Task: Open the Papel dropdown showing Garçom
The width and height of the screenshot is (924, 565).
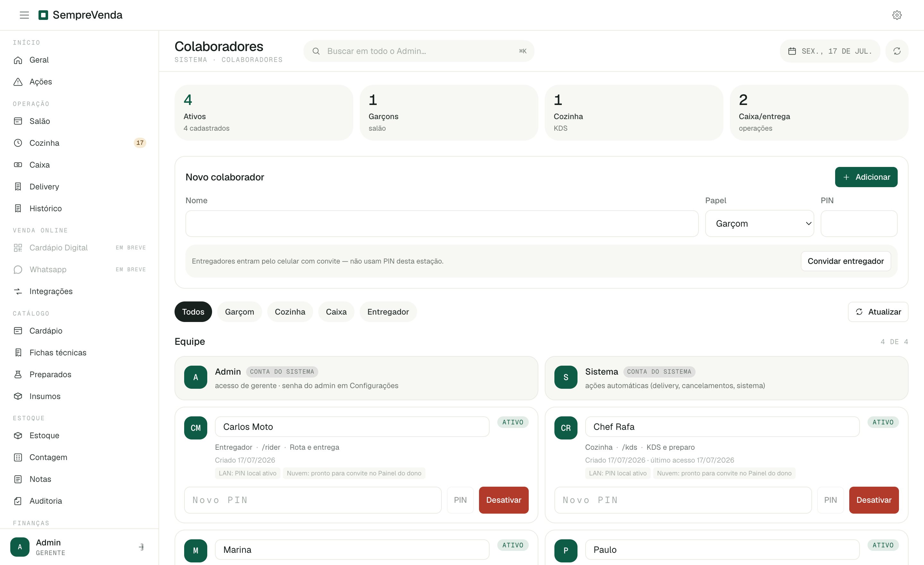Action: (759, 224)
